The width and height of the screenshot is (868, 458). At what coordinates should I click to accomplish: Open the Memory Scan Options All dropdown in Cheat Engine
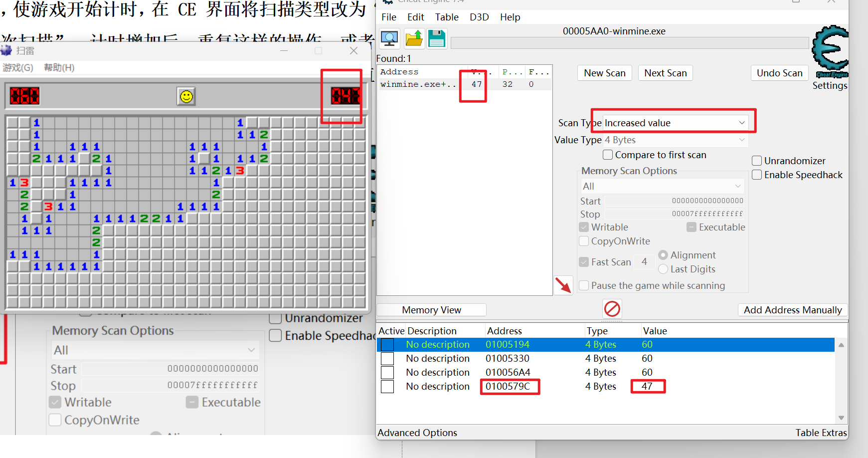click(x=662, y=186)
